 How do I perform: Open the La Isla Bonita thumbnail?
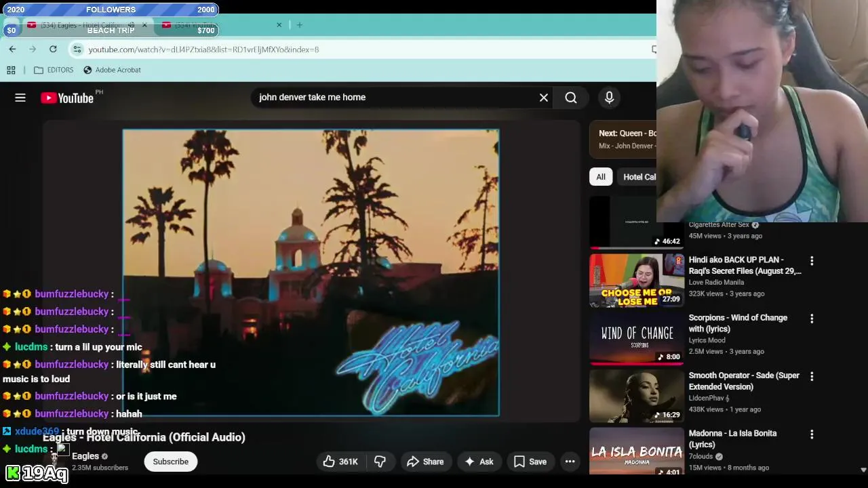[637, 451]
